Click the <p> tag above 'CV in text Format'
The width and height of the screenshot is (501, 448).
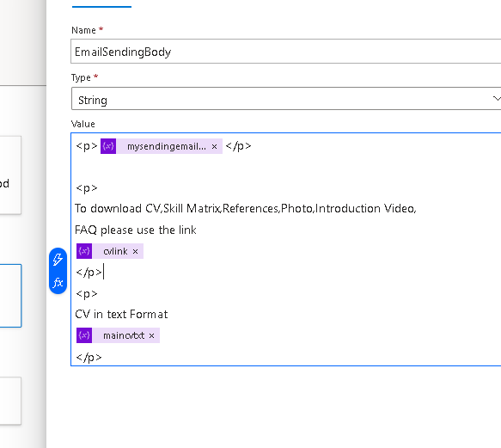pyautogui.click(x=87, y=293)
